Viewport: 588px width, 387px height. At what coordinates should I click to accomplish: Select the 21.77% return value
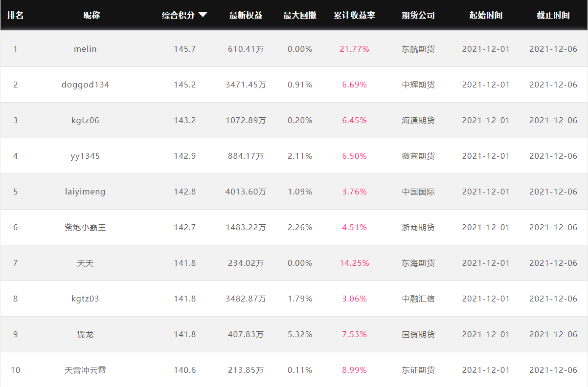355,49
